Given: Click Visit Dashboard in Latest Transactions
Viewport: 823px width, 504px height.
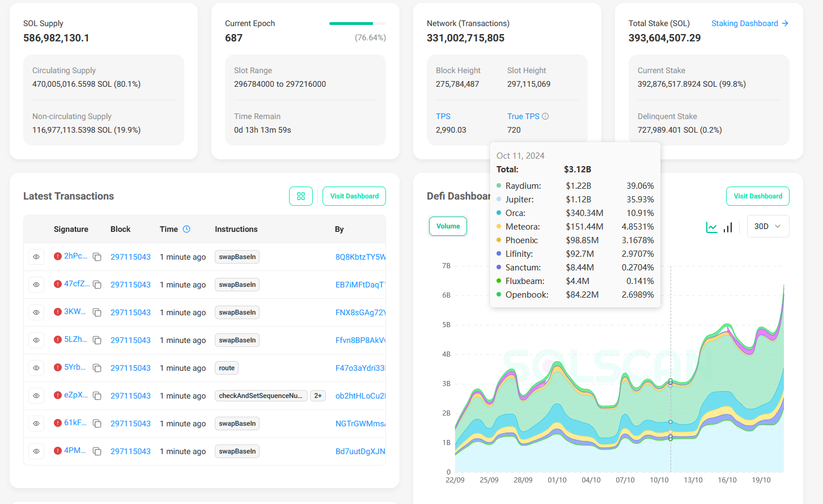Looking at the screenshot, I should 354,196.
